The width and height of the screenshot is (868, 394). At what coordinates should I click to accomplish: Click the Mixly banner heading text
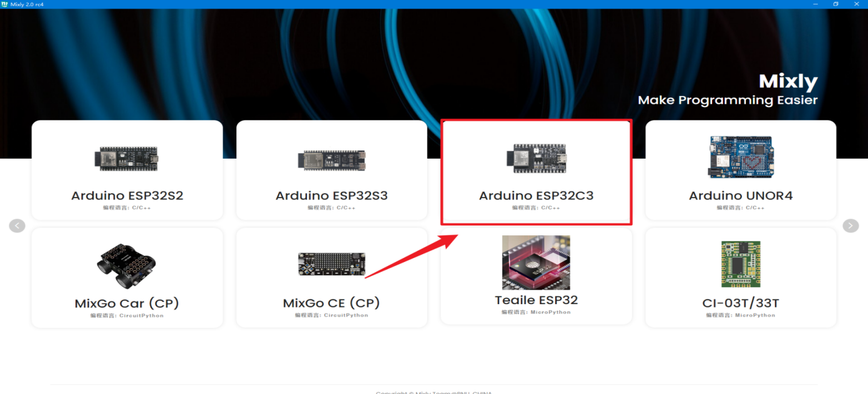coord(788,82)
